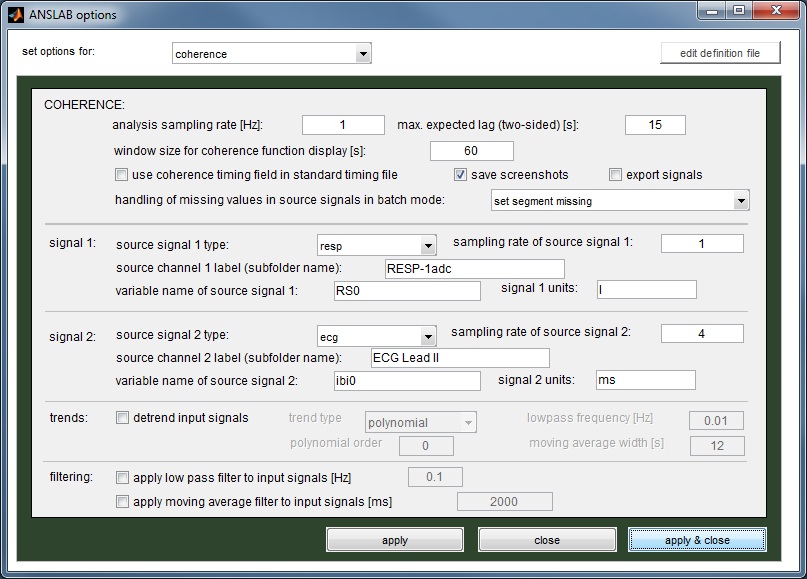Click the close button at the bottom
This screenshot has width=807, height=579.
click(x=547, y=540)
